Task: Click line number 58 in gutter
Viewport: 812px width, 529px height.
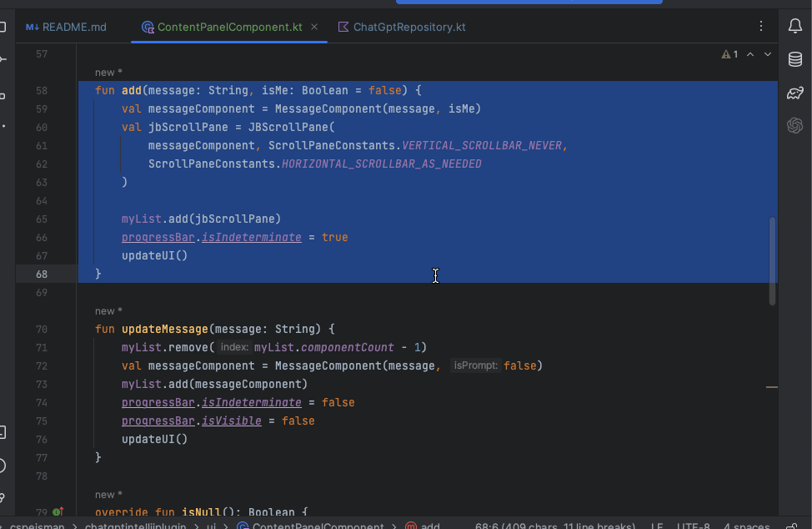Action: pos(42,91)
